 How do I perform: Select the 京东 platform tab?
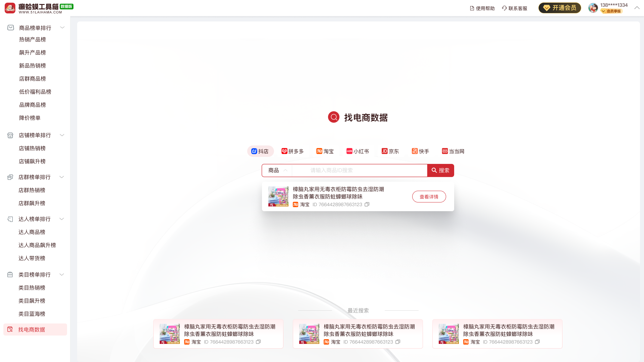[390, 151]
